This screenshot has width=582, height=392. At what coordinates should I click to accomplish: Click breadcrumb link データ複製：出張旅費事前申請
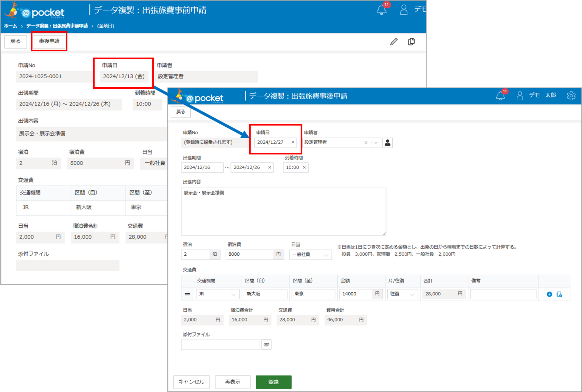(57, 26)
